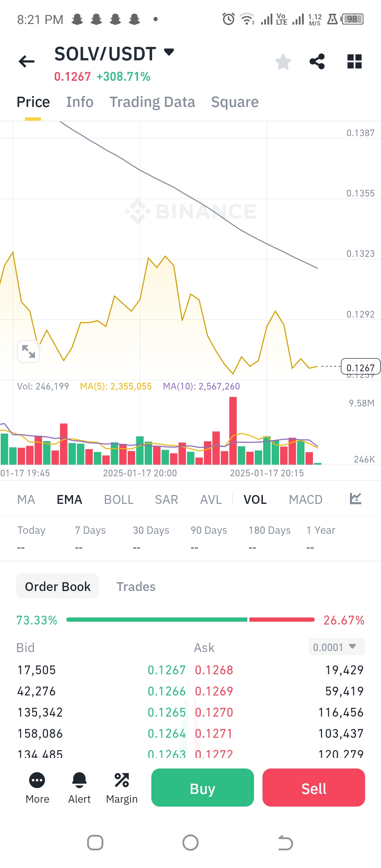The image size is (381, 868).
Task: Expand the 0.0001 depth precision dropdown
Action: click(337, 647)
